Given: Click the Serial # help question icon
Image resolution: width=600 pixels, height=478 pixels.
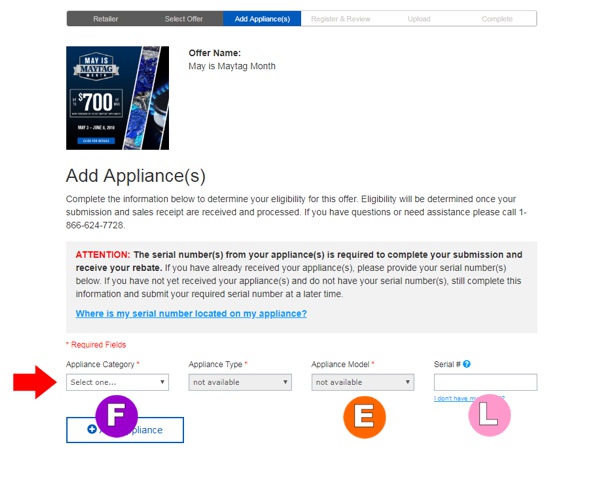Looking at the screenshot, I should [466, 364].
